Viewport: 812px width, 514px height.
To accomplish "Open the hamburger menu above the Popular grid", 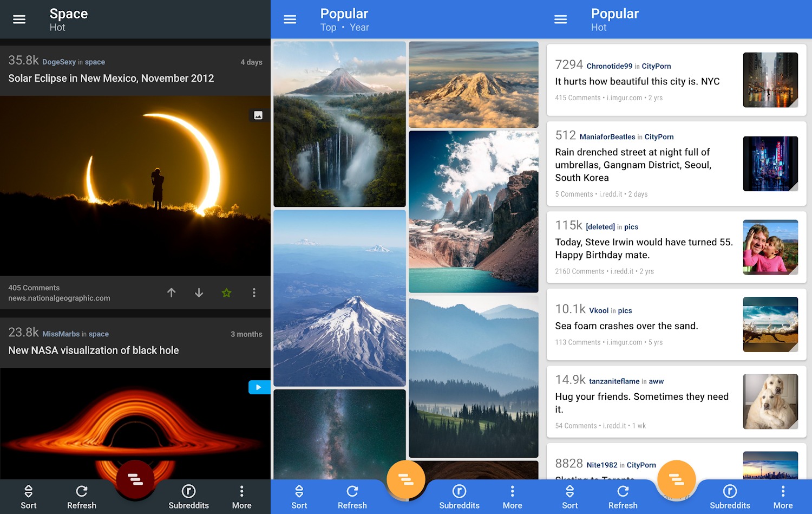I will (290, 19).
